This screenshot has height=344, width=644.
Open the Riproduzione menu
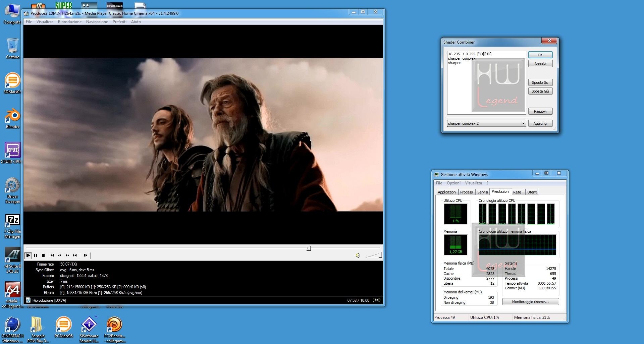[x=69, y=22]
